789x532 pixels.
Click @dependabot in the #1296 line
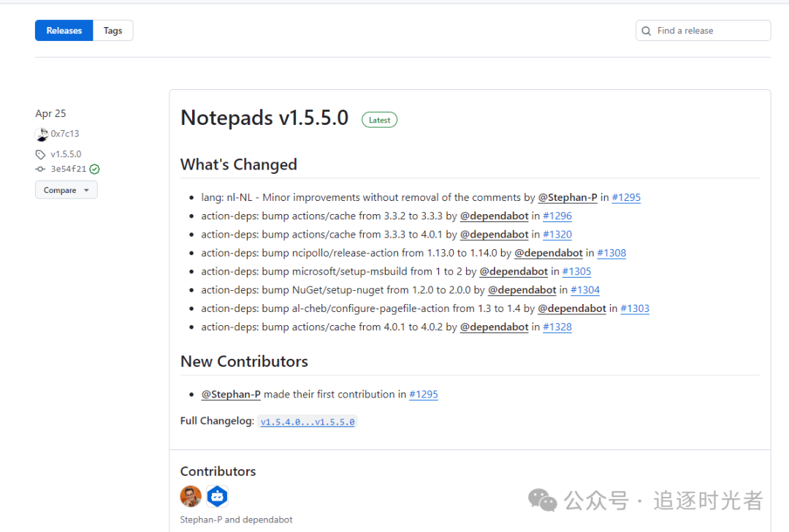[494, 216]
